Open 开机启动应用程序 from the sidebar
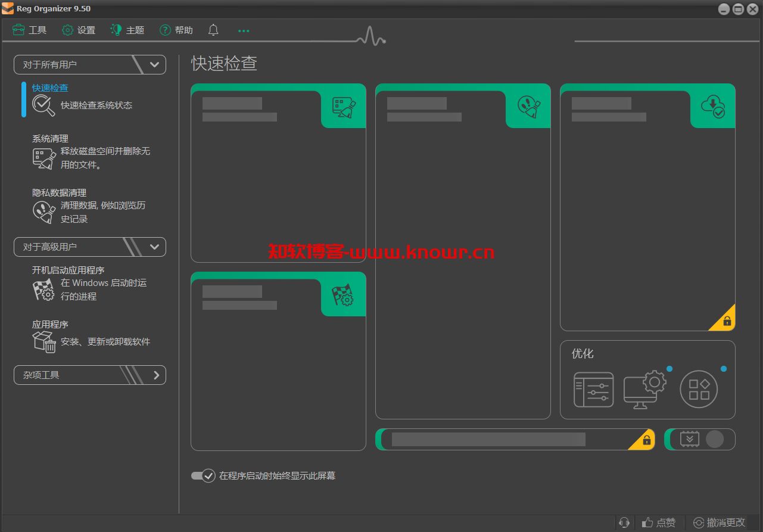763x532 pixels. [x=68, y=270]
